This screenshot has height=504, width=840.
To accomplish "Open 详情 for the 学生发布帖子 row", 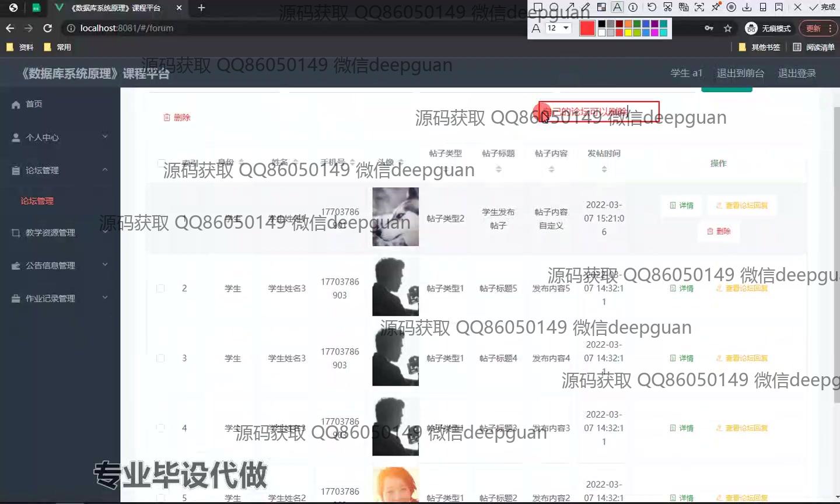I will point(682,205).
